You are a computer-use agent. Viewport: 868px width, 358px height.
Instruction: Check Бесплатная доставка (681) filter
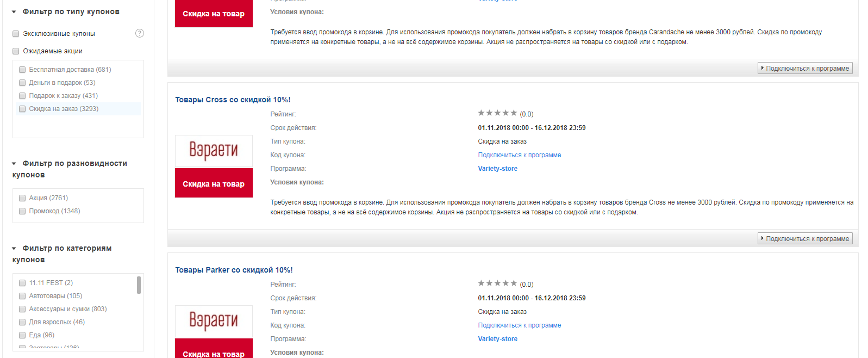[22, 70]
